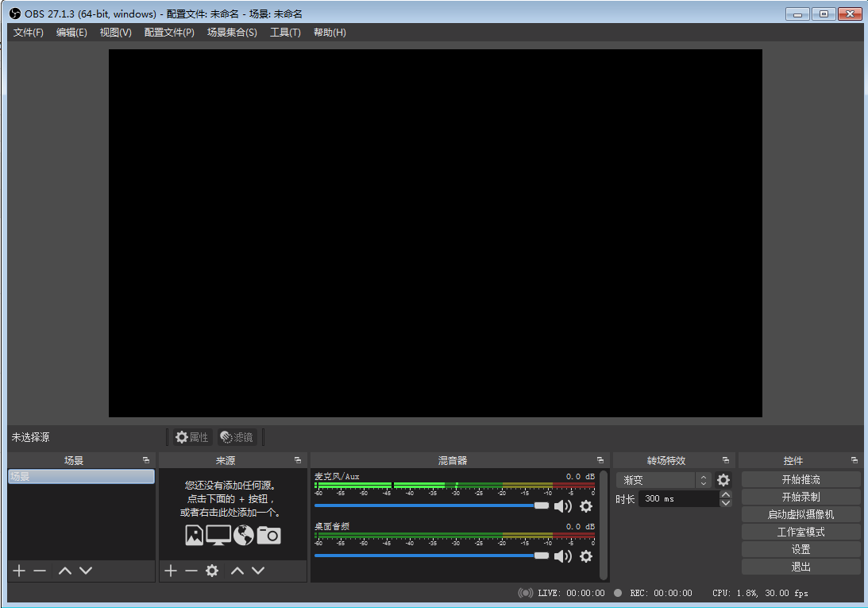
Task: Mute the 桌面音频 speaker icon
Action: pyautogui.click(x=563, y=556)
